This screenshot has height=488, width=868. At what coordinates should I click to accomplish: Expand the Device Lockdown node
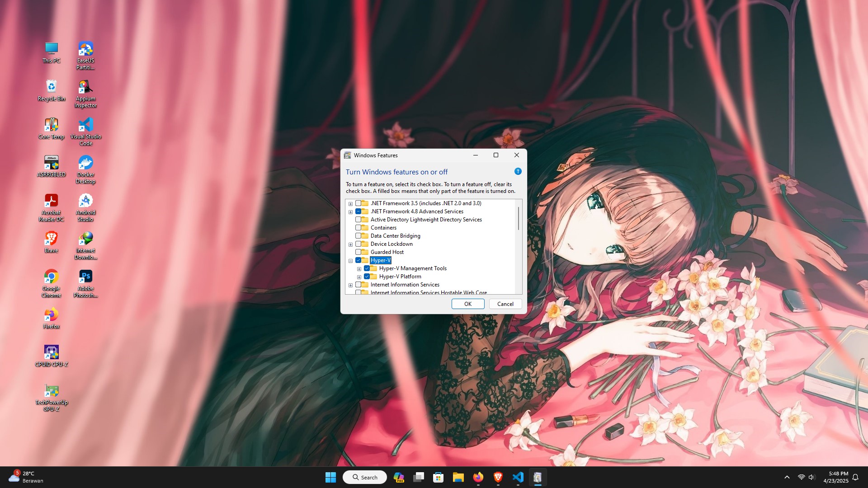[x=350, y=244]
